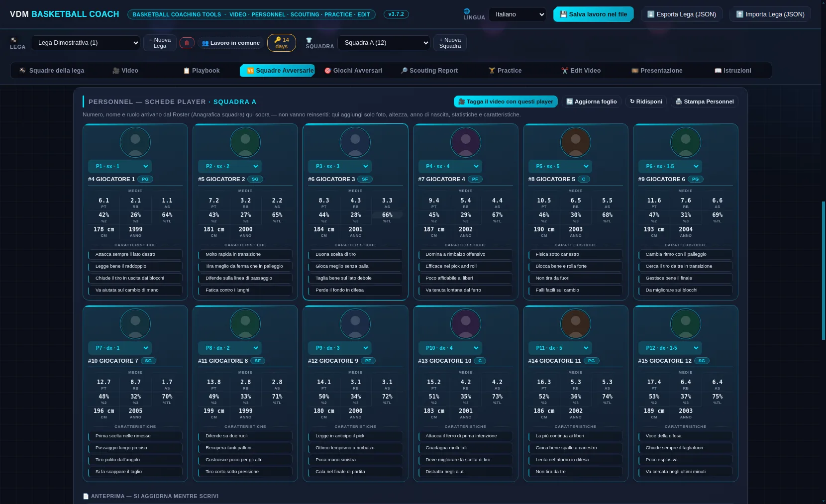Click Giocatore 8 avatar photo placeholder

(245, 324)
